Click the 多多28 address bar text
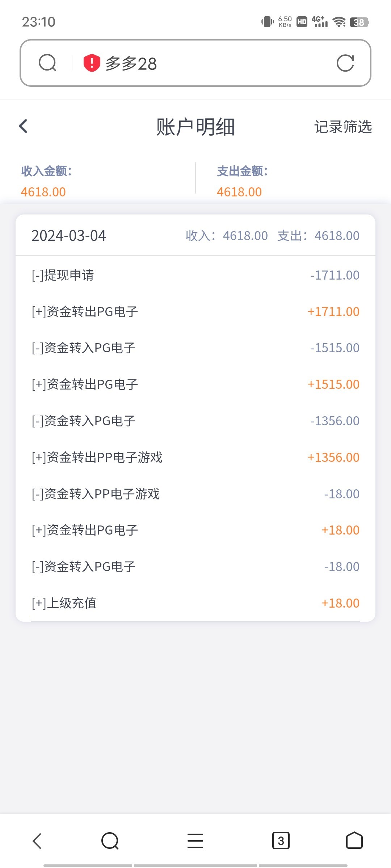This screenshot has width=391, height=868. (x=131, y=64)
